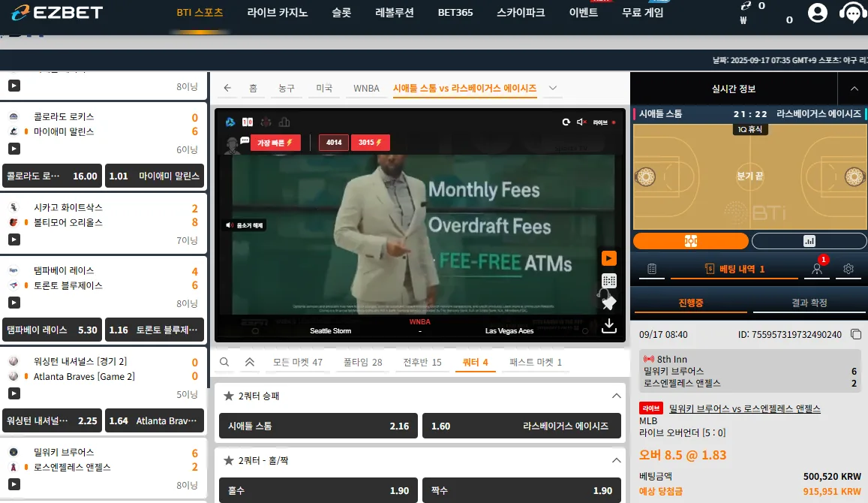Bet on Atlanta Braves at 1.64
Screen dimensions: 868x503
point(155,420)
